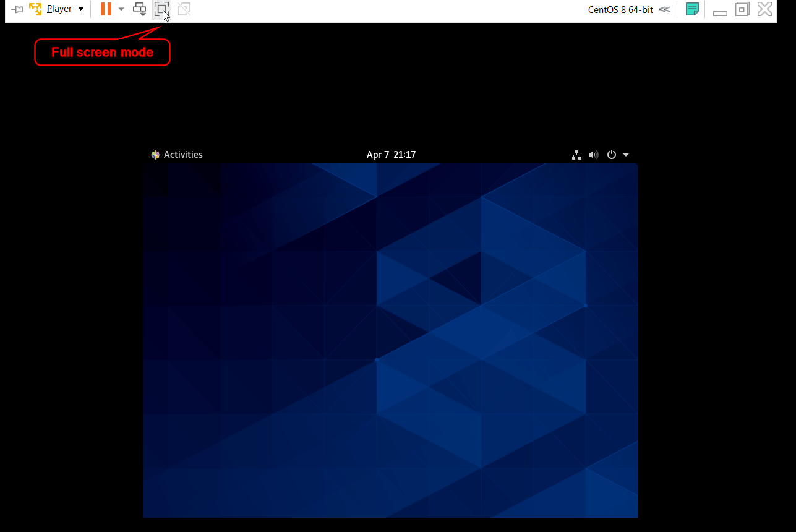796x532 pixels.
Task: Collapse the toolbar using the double-chevron arrows
Action: pyautogui.click(x=664, y=9)
